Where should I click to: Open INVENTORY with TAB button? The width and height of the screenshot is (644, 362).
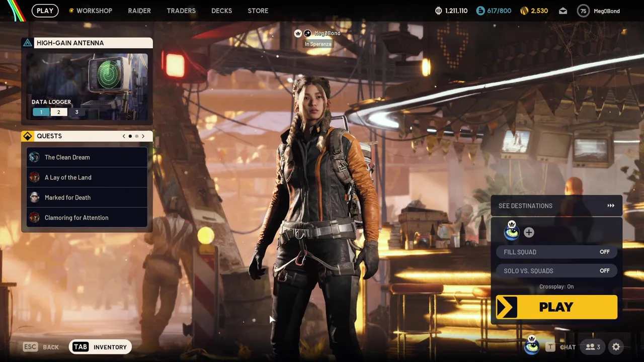(x=100, y=347)
